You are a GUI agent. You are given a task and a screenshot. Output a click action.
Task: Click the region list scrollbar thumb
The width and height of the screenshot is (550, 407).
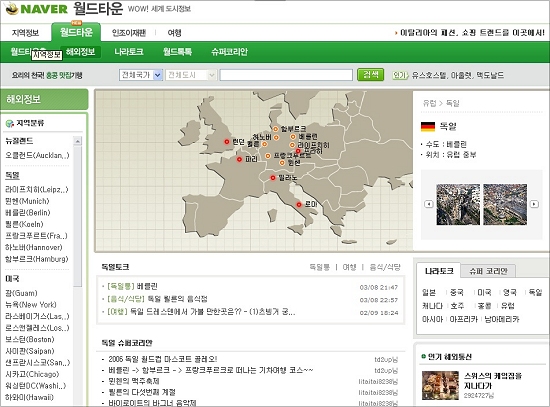[x=78, y=216]
